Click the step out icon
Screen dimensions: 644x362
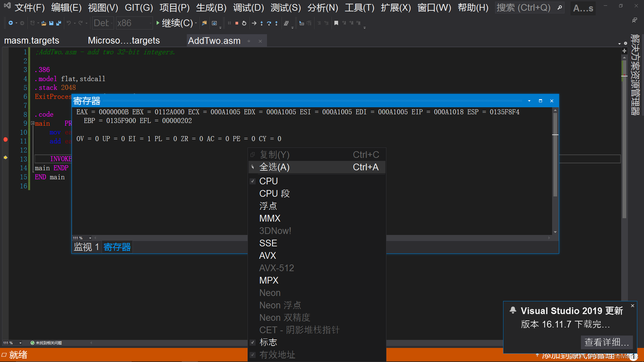tap(276, 23)
